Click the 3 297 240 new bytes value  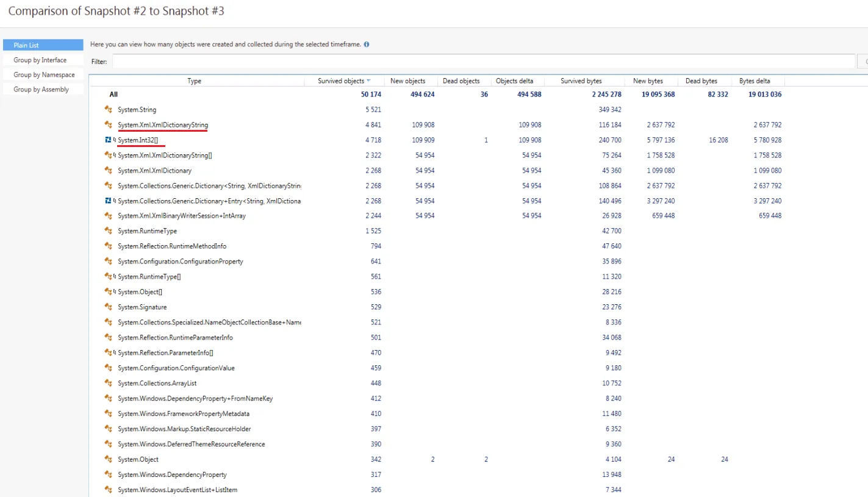(661, 201)
